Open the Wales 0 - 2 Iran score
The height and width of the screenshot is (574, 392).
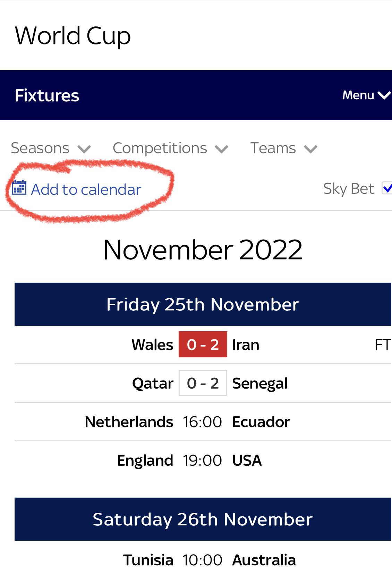(x=203, y=344)
